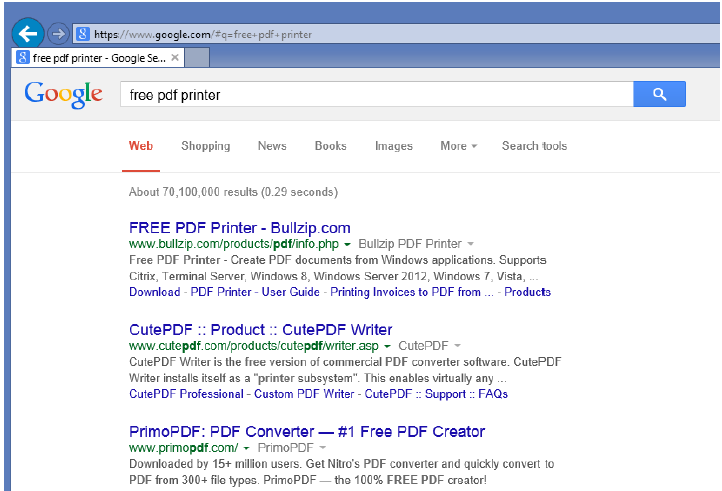This screenshot has width=722, height=491.
Task: Click the browser Forward arrow button
Action: tap(58, 34)
